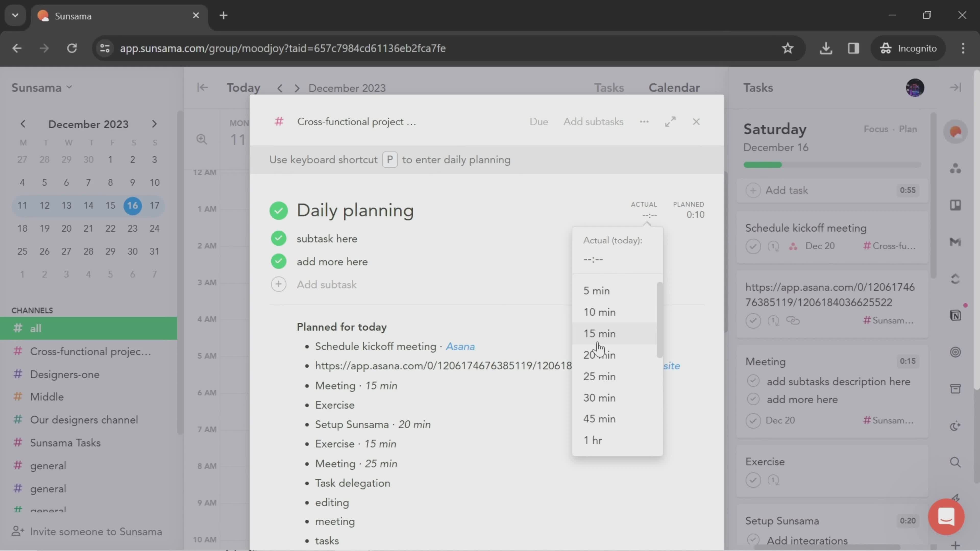980x551 pixels.
Task: Switch to the Tasks tab
Action: pos(608,88)
